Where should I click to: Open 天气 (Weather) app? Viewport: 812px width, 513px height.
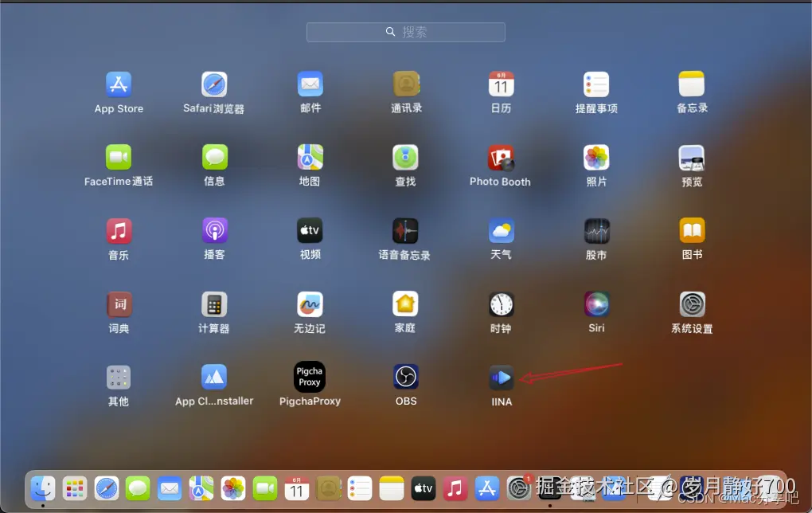tap(501, 230)
